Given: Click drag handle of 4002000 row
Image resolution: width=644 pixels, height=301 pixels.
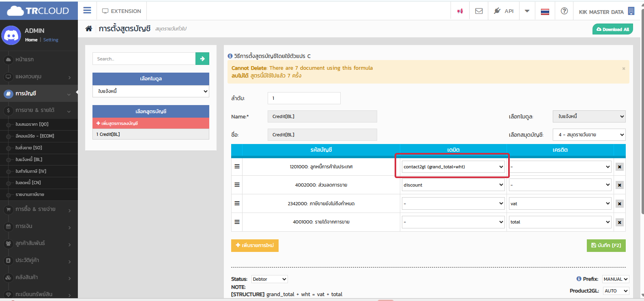Looking at the screenshot, I should coord(237,185).
